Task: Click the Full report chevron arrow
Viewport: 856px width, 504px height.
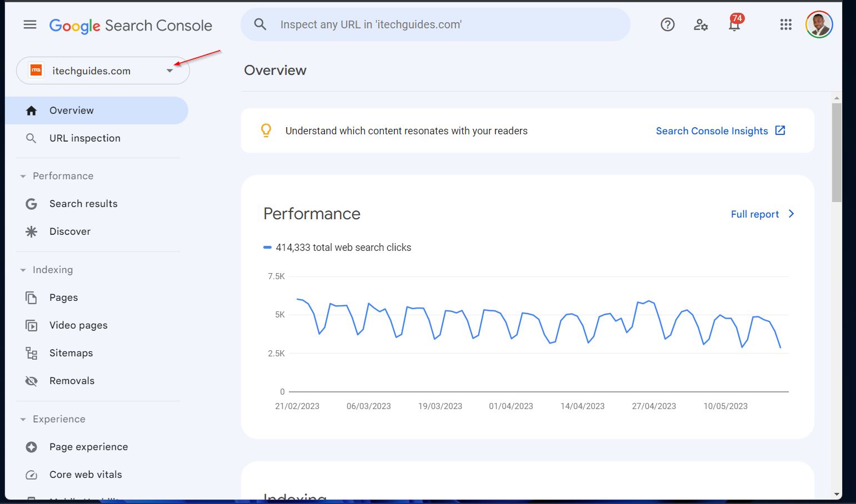Action: (792, 214)
